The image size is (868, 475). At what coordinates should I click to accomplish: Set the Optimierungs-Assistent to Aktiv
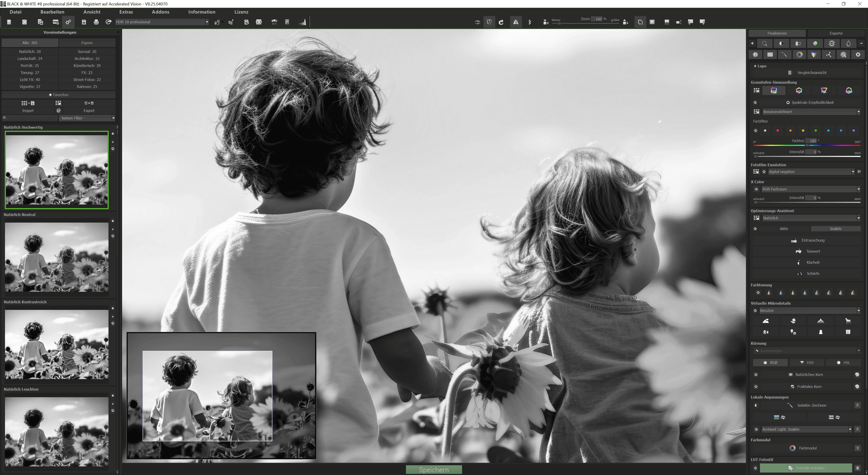(784, 229)
